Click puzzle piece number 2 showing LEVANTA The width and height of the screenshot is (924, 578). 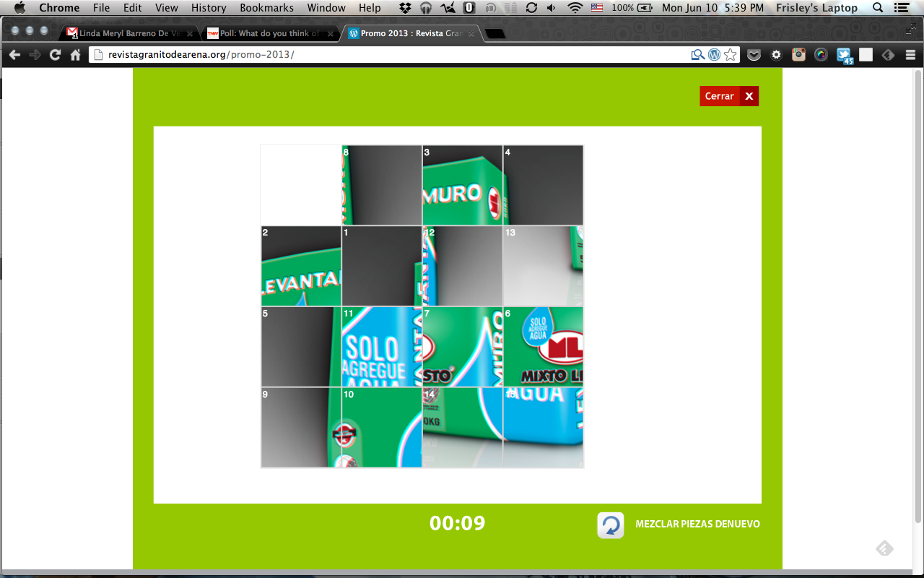point(301,266)
